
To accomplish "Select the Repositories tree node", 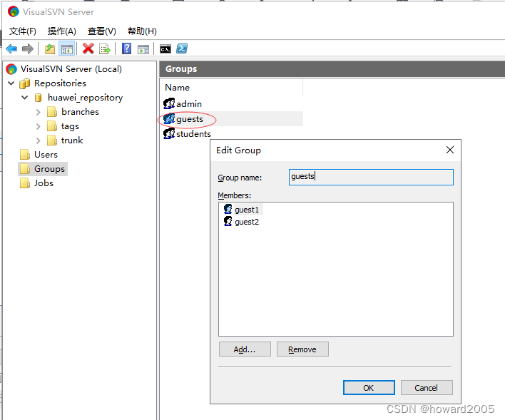I will click(60, 83).
